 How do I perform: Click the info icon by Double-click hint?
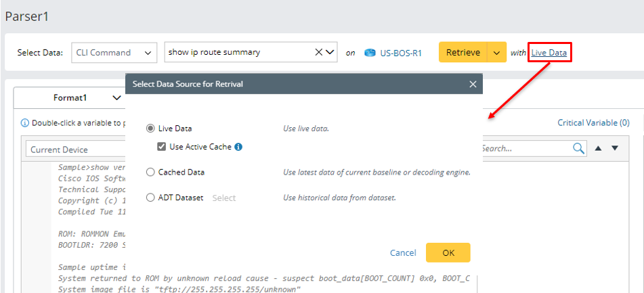click(25, 123)
